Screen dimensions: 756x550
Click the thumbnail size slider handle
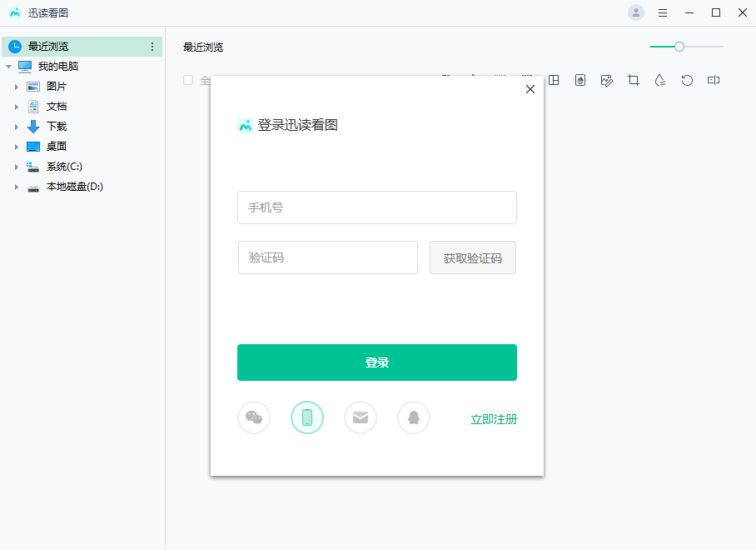coord(679,47)
